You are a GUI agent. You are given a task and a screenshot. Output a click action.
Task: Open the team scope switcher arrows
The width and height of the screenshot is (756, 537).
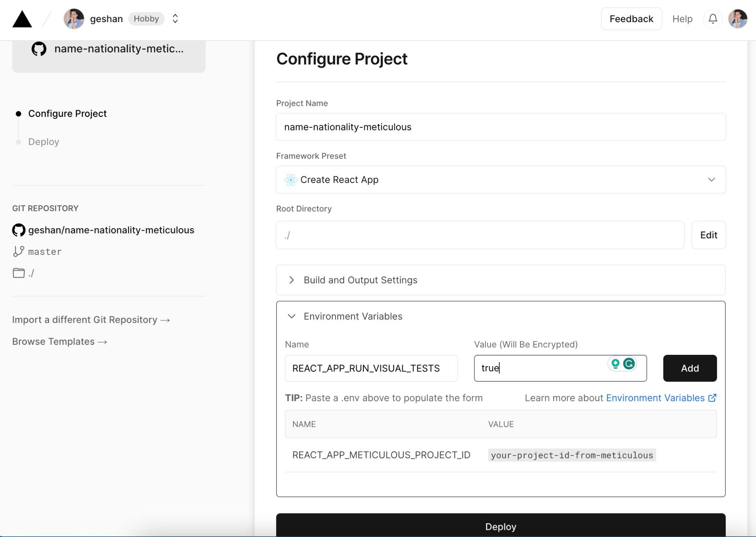point(175,19)
